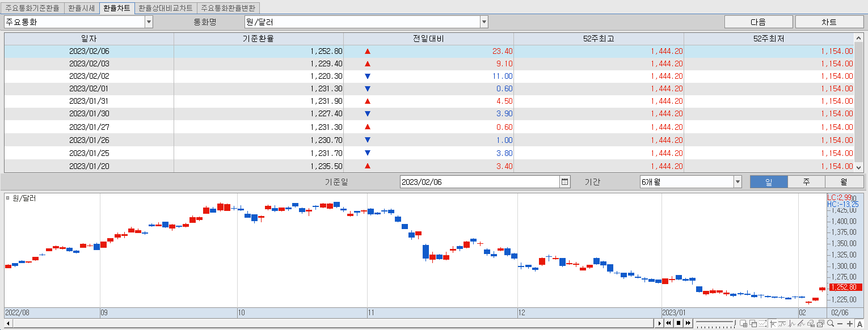Click table scroll-up arrow
The width and height of the screenshot is (868, 330).
[858, 38]
